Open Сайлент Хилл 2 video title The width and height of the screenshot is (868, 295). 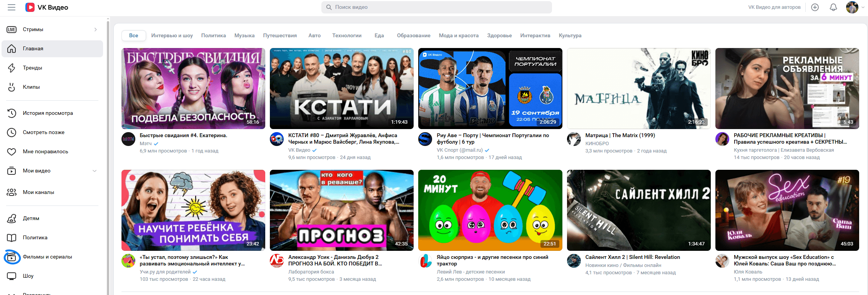pyautogui.click(x=632, y=257)
